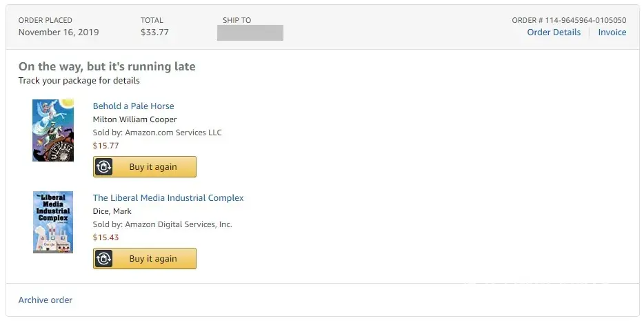Click the cart icon beside Liberal Media Industrial Complex

click(x=103, y=259)
